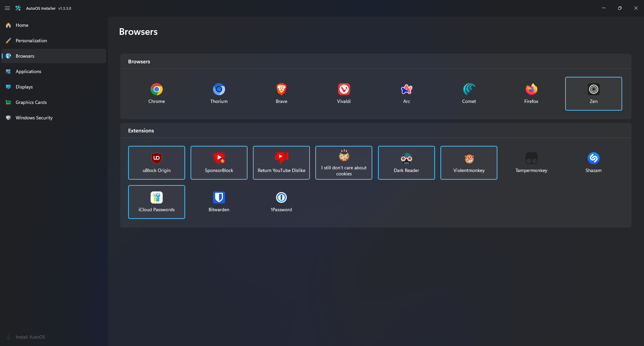Click Install AutoOS in the sidebar

pos(54,337)
